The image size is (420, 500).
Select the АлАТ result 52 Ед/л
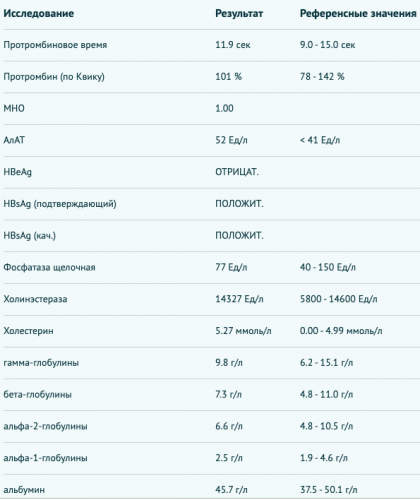231,140
